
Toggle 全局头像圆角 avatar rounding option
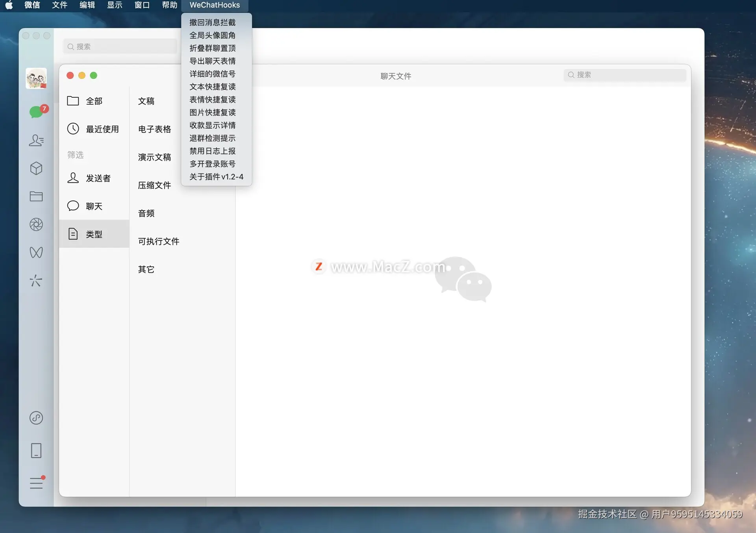pyautogui.click(x=212, y=35)
